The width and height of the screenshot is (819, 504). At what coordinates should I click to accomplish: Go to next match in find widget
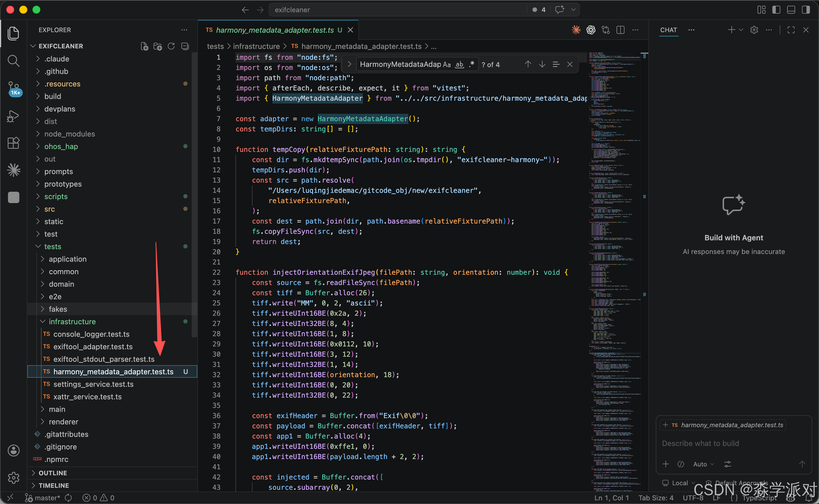[542, 64]
